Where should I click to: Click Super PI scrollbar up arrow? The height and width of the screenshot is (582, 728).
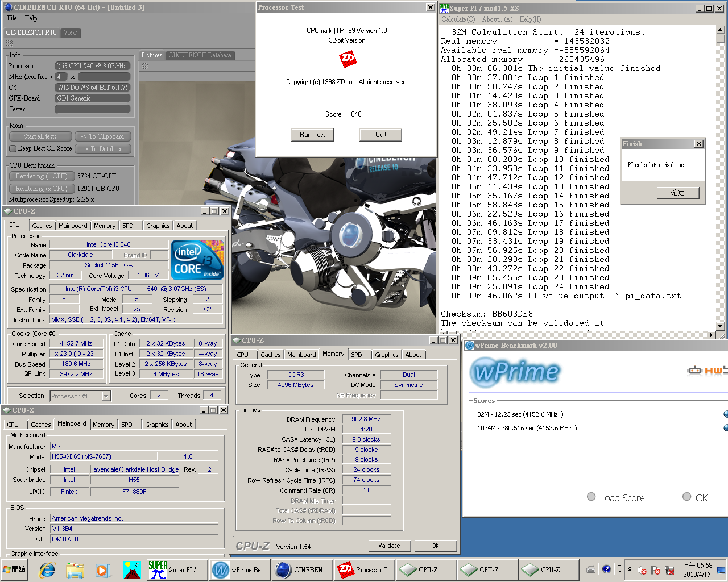pos(720,30)
